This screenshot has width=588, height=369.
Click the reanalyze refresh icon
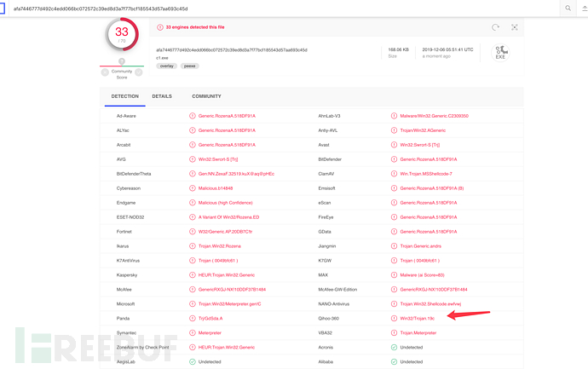coord(495,27)
